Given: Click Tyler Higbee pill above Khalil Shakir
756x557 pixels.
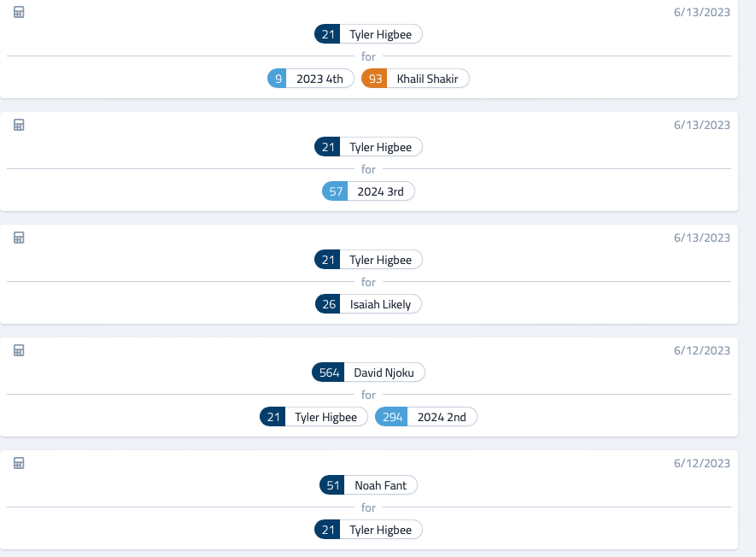Looking at the screenshot, I should [x=368, y=34].
